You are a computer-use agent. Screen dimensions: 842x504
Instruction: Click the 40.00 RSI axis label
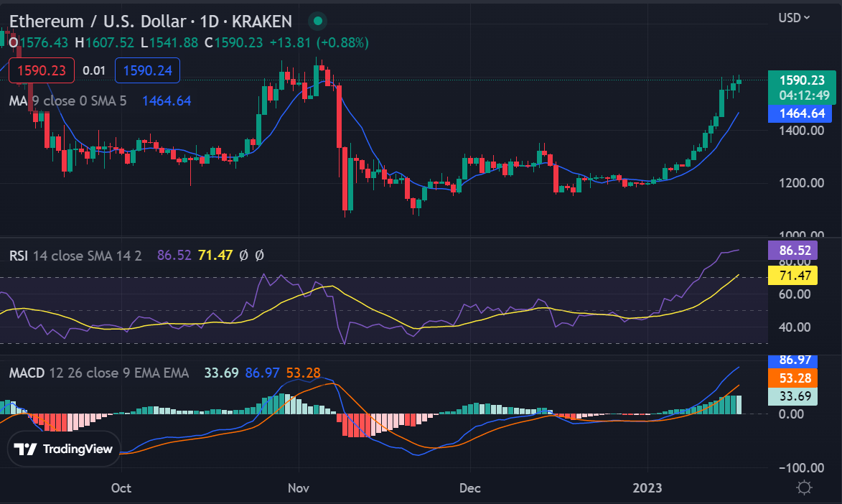[x=795, y=327]
